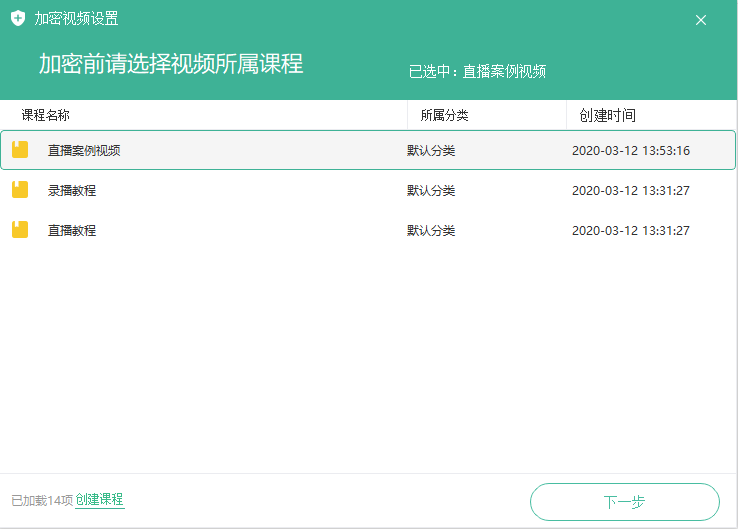Viewport: 738px width, 529px height.
Task: Click the folder icon for 直播案例视频
Action: (x=20, y=150)
